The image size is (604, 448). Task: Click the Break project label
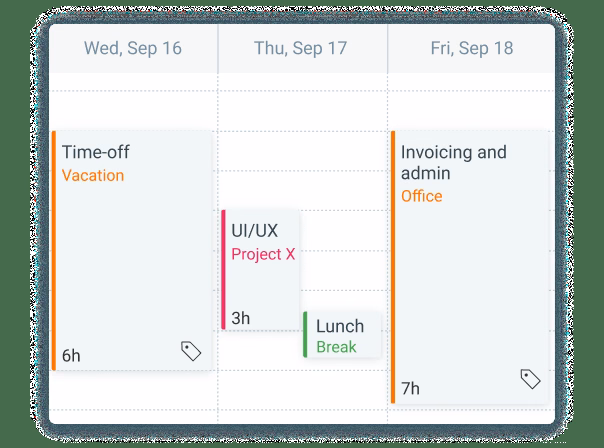pyautogui.click(x=336, y=347)
